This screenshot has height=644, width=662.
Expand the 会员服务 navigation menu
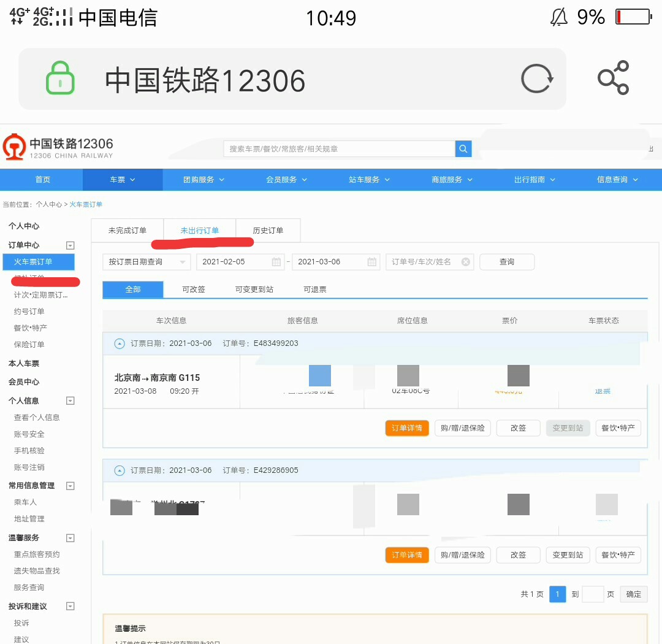point(286,180)
